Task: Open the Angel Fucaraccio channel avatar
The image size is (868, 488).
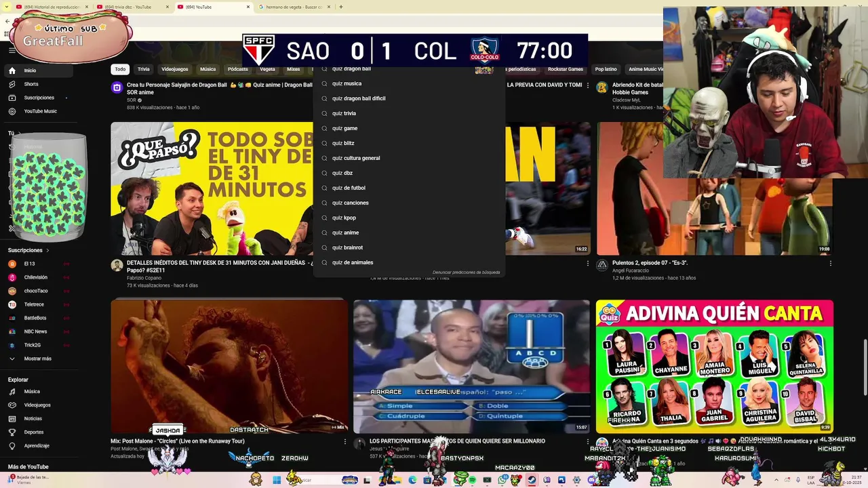Action: [x=601, y=265]
